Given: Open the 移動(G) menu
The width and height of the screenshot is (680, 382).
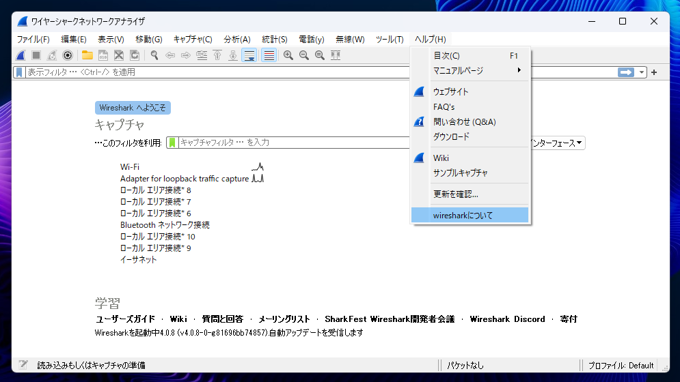Looking at the screenshot, I should (x=149, y=39).
